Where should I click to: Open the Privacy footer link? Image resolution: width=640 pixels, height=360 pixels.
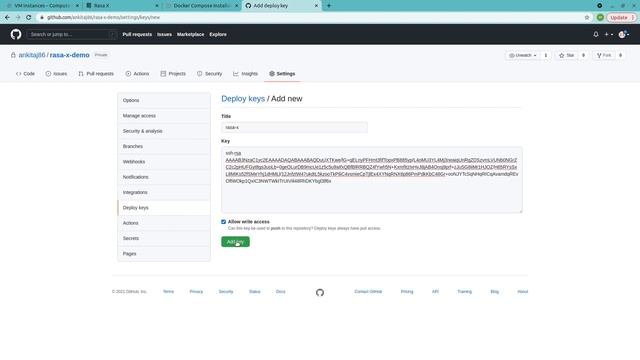click(196, 292)
